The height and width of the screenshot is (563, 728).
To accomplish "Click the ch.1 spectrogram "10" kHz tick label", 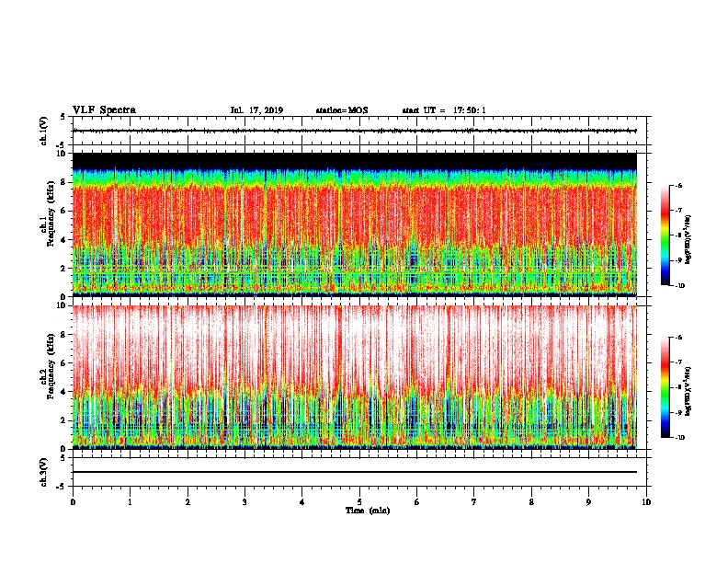I will (x=61, y=154).
